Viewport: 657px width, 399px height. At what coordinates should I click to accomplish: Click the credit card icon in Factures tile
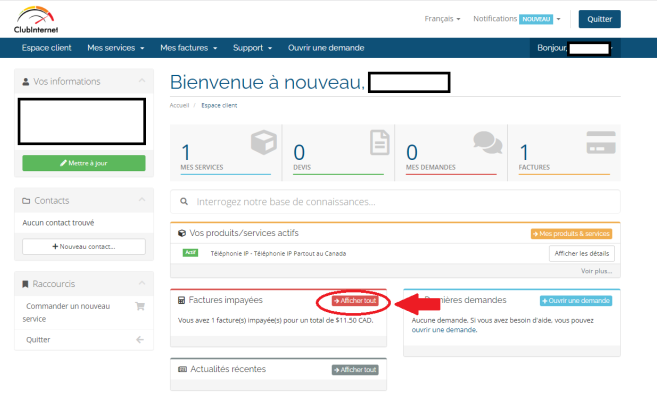[x=601, y=142]
